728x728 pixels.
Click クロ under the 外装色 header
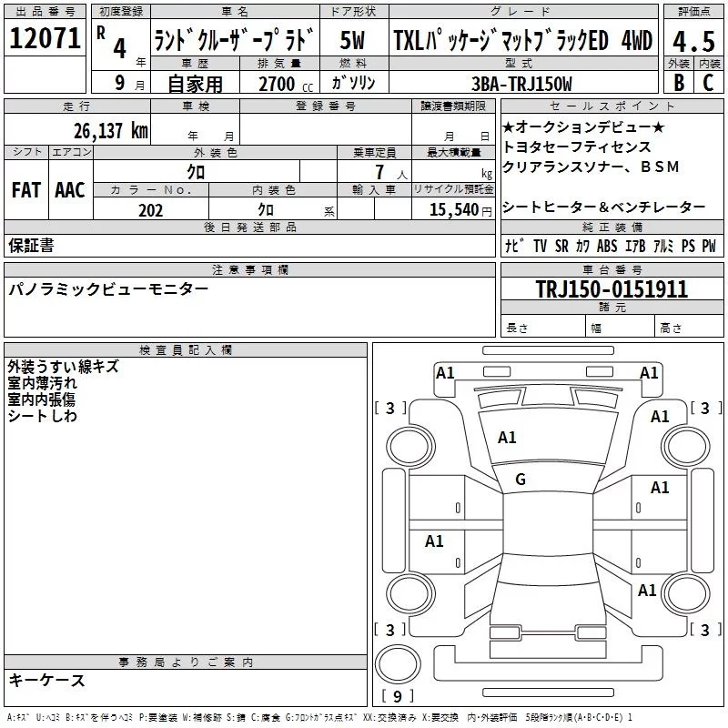click(x=196, y=172)
